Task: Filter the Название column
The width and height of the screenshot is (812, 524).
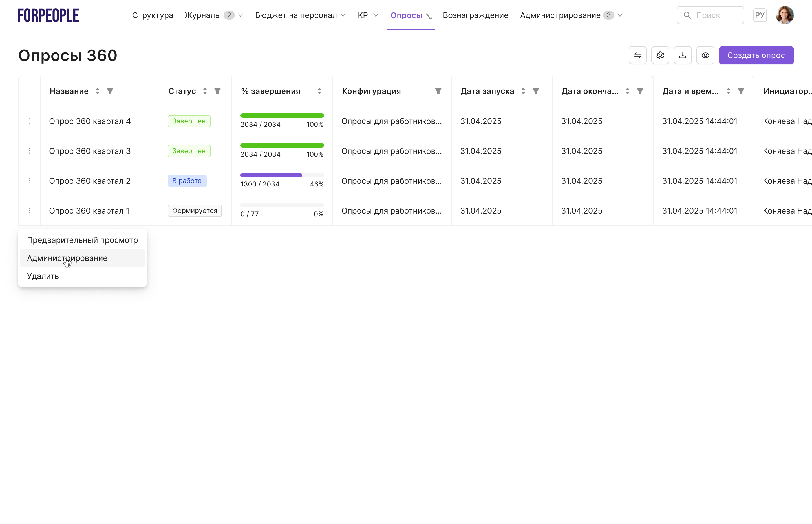Action: 110,91
